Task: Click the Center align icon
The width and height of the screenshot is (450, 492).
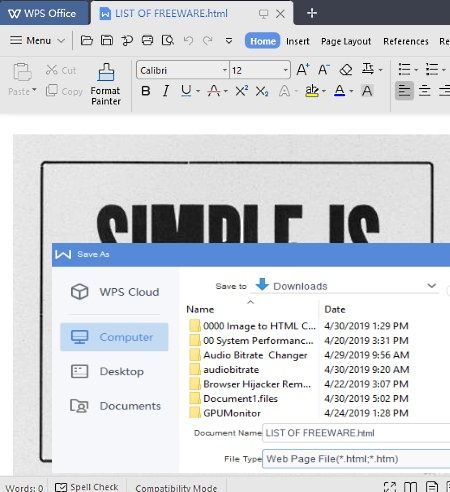Action: [x=425, y=91]
